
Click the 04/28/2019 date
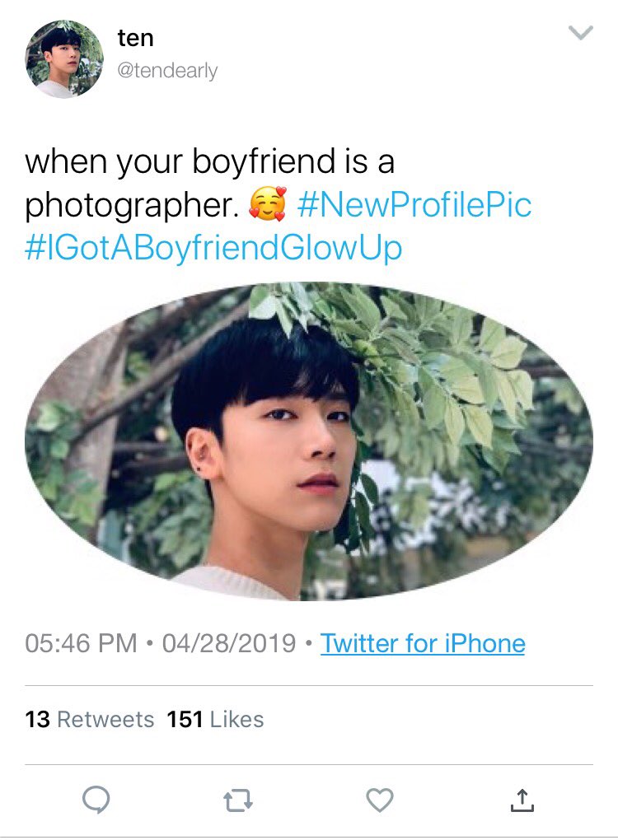pos(229,643)
